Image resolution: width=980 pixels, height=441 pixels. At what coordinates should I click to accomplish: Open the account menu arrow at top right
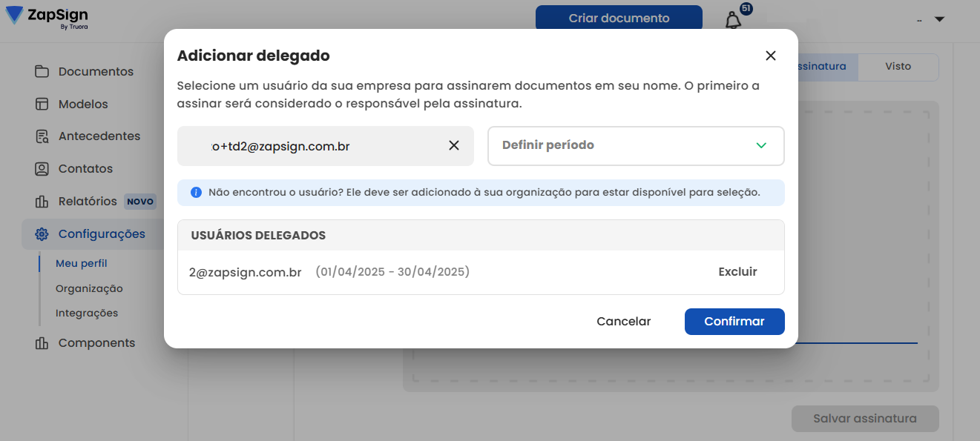939,19
